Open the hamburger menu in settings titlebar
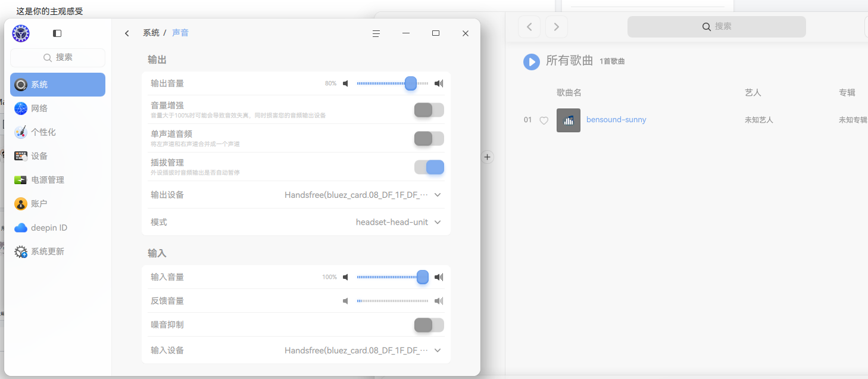 [x=376, y=33]
